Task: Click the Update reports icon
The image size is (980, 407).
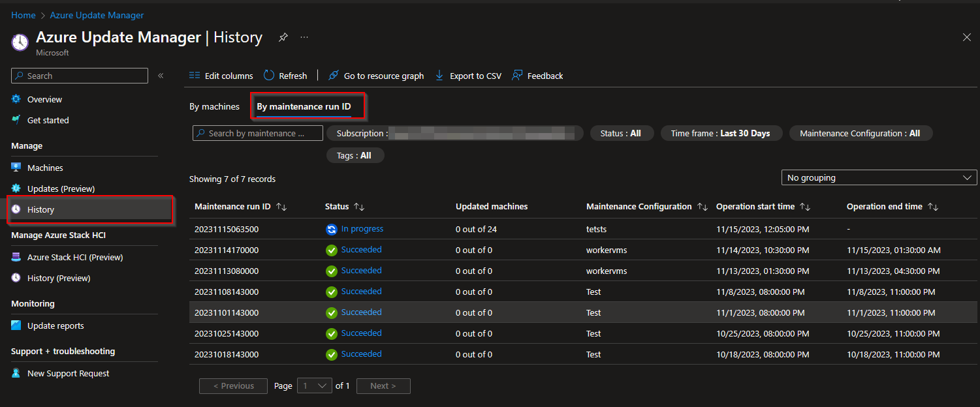Action: tap(16, 325)
